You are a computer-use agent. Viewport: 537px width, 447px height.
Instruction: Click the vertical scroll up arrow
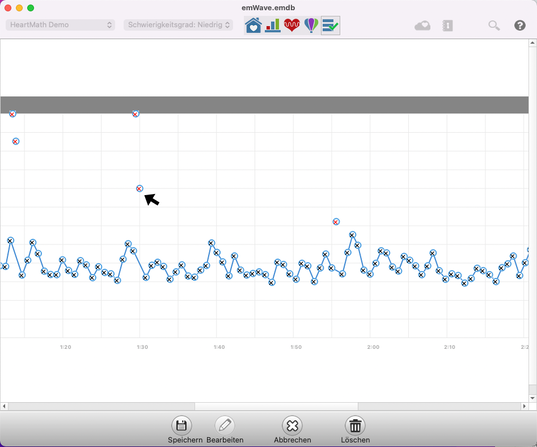[x=533, y=43]
